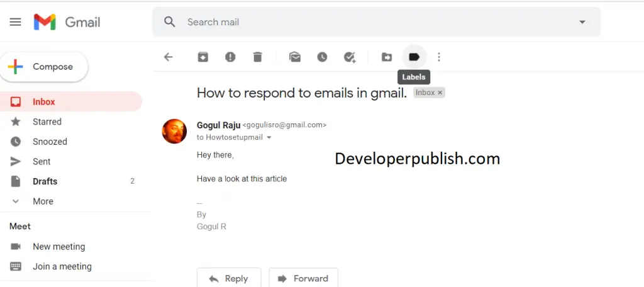Click the Gmail logo

coord(67,22)
